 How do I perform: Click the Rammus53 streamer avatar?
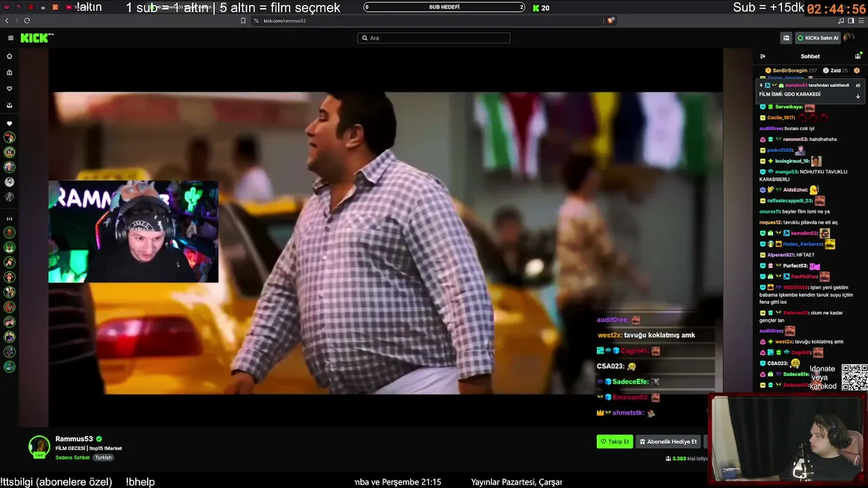pyautogui.click(x=39, y=446)
